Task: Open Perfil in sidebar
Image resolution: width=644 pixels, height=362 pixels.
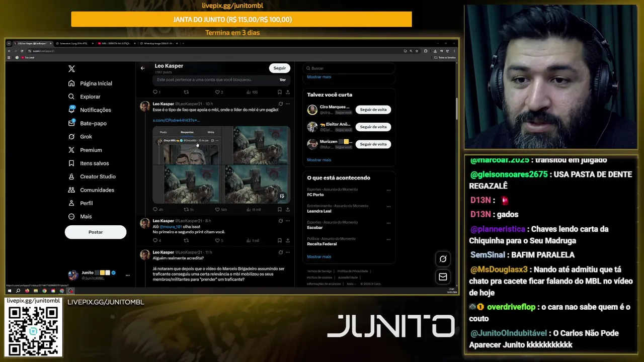Action: click(x=80, y=203)
